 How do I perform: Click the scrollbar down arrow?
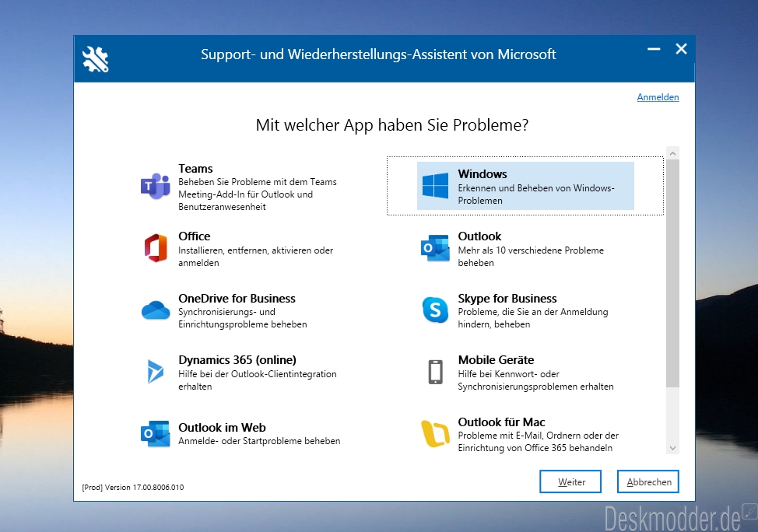[x=672, y=448]
